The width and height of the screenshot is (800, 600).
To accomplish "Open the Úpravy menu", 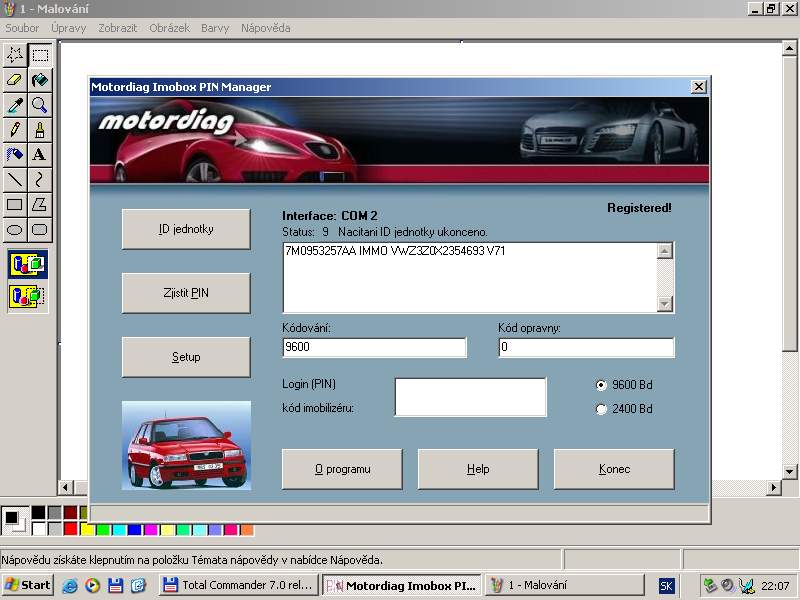I will [x=68, y=28].
